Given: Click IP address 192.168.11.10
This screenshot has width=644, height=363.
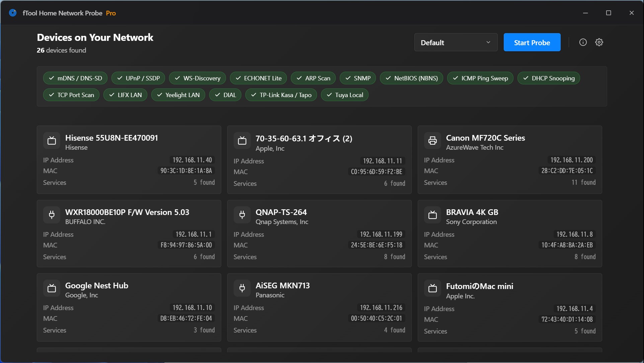Looking at the screenshot, I should 192,307.
